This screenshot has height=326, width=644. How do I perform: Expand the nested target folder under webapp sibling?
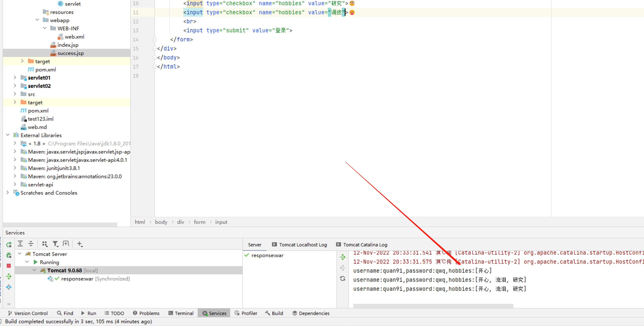(22, 61)
